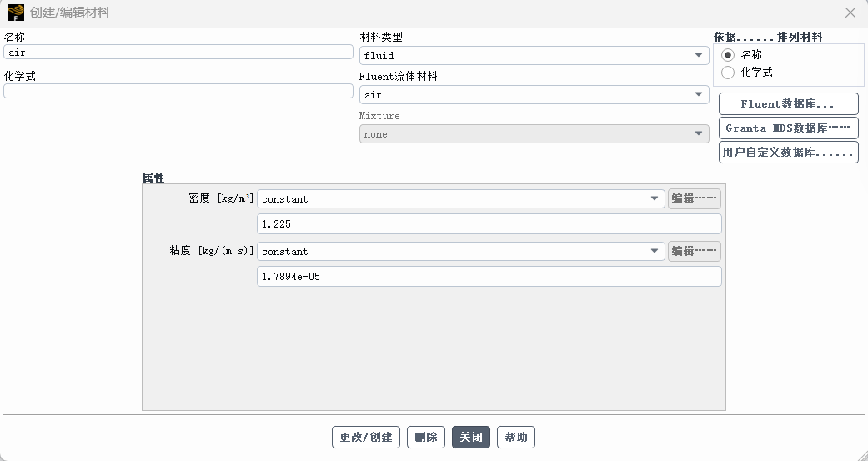
Task: Open the 用户自定义数据库 button
Action: (788, 153)
